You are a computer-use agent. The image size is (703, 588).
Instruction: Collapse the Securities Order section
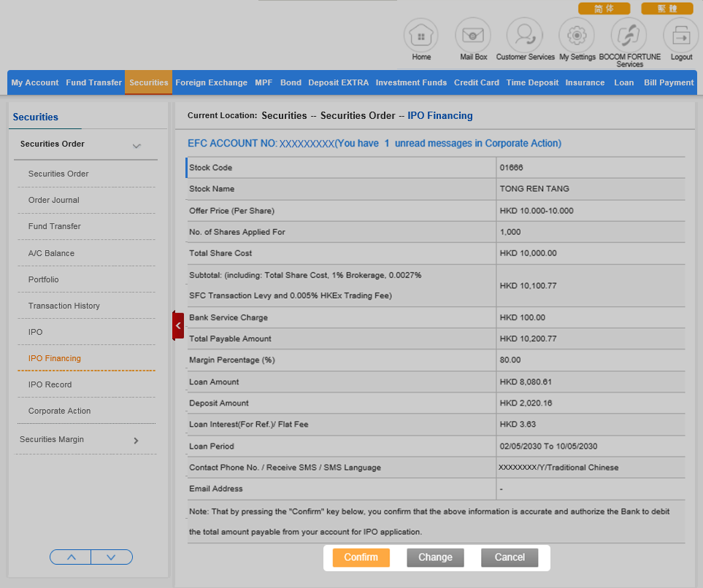(137, 146)
